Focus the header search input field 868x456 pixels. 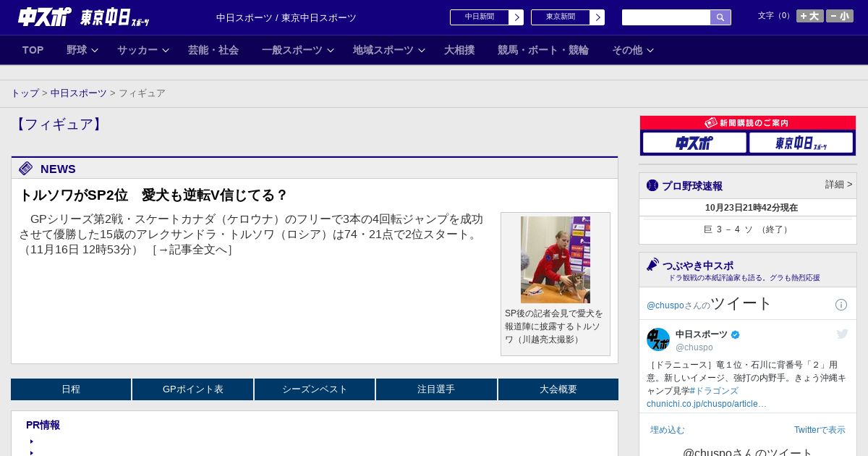(666, 17)
